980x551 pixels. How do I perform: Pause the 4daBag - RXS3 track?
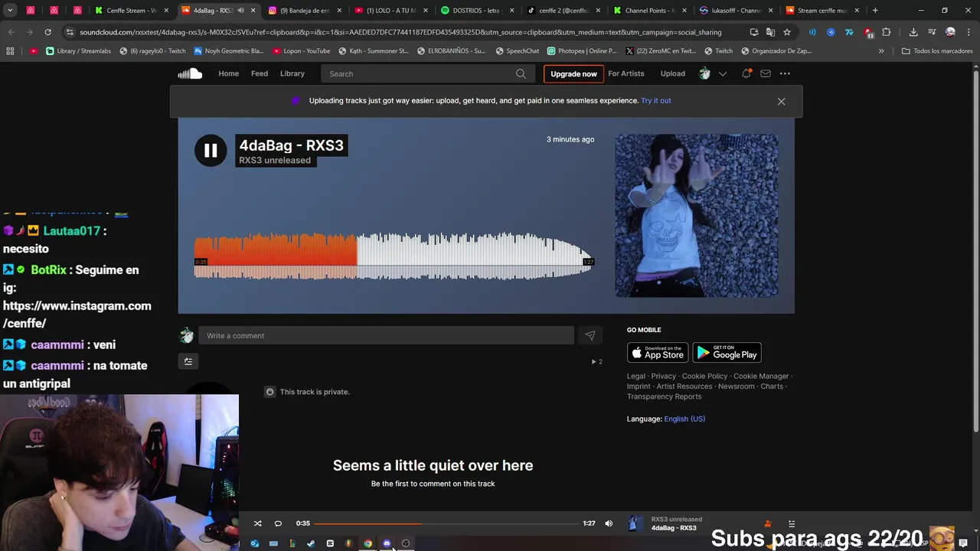point(211,151)
